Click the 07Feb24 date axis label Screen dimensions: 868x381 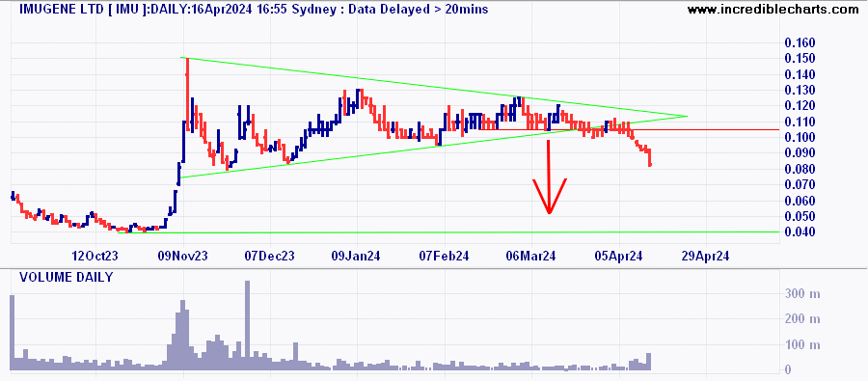pyautogui.click(x=445, y=257)
